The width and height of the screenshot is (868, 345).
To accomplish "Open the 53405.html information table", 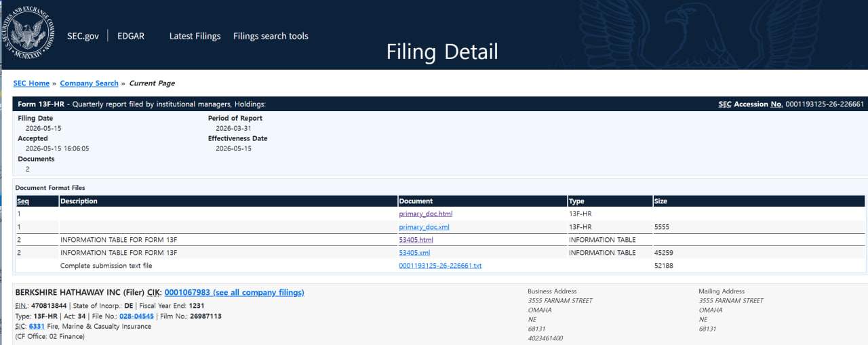I will (416, 240).
